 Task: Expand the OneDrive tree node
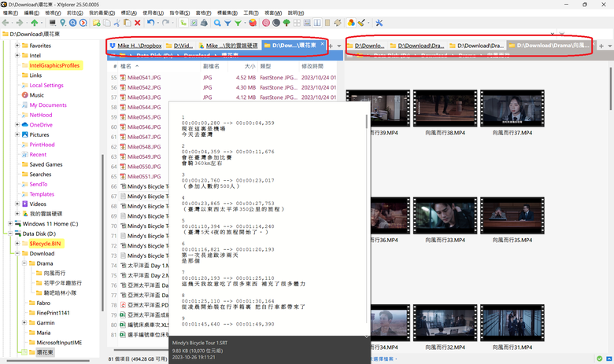coord(17,125)
